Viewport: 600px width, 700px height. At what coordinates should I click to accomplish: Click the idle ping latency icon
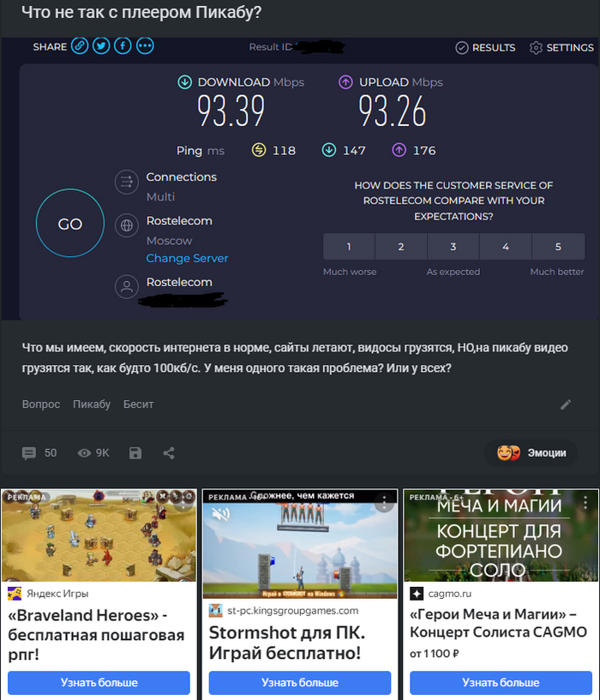coord(259,150)
